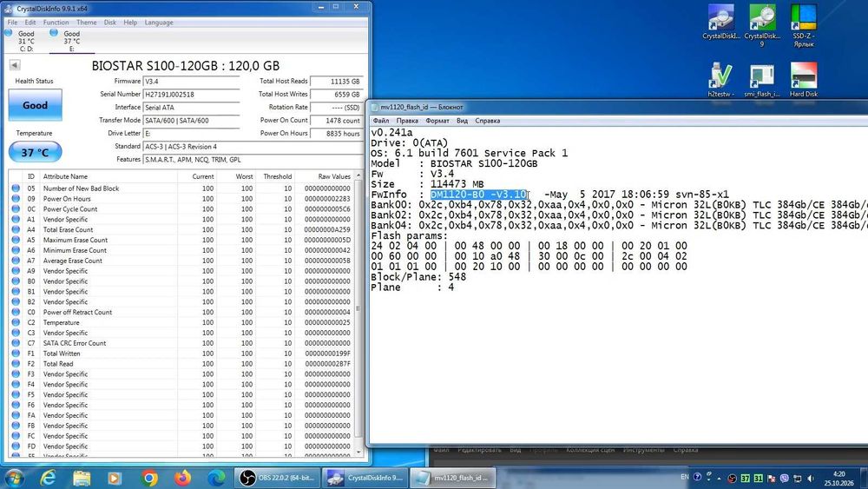Open the Файл menu in Notepad

381,121
